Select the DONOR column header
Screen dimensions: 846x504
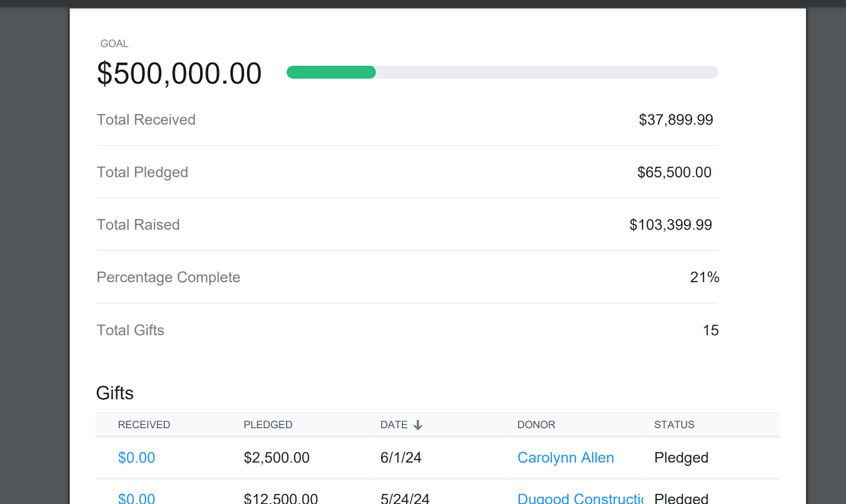pos(536,425)
